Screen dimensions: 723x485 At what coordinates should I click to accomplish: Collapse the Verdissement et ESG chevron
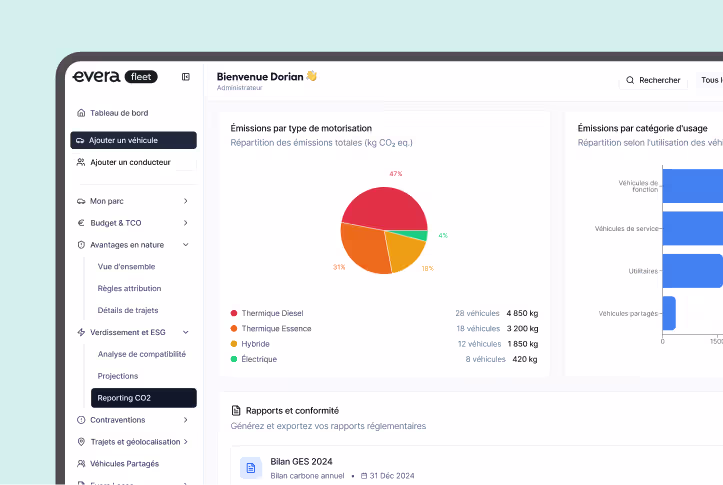pyautogui.click(x=185, y=332)
